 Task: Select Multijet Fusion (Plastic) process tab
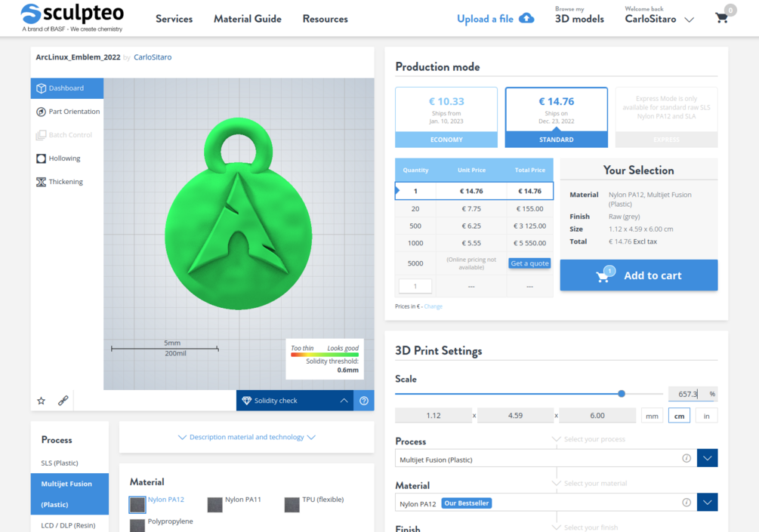[x=69, y=494]
